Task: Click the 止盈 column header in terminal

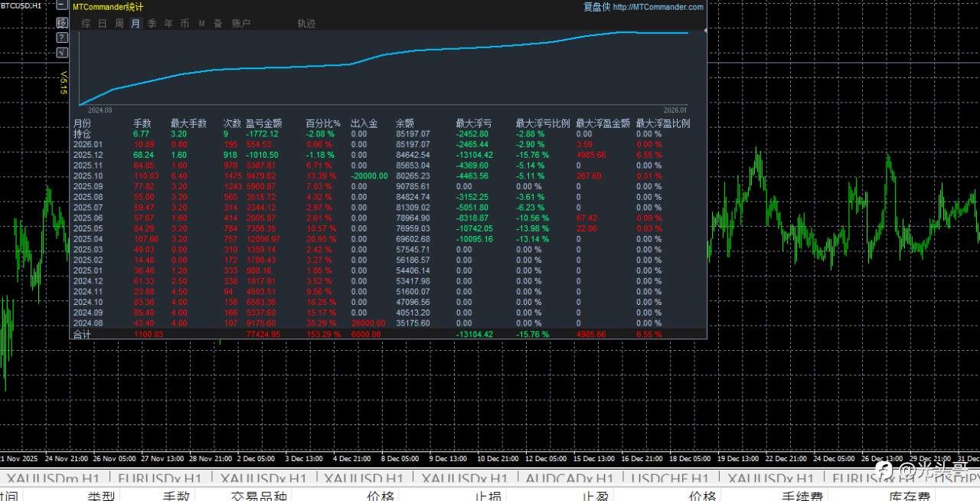Action: (x=595, y=496)
